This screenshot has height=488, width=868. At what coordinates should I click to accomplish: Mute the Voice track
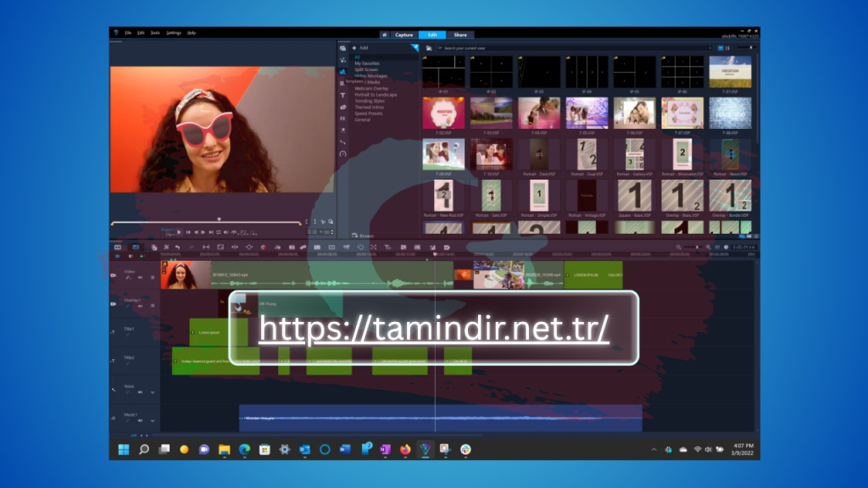[140, 392]
